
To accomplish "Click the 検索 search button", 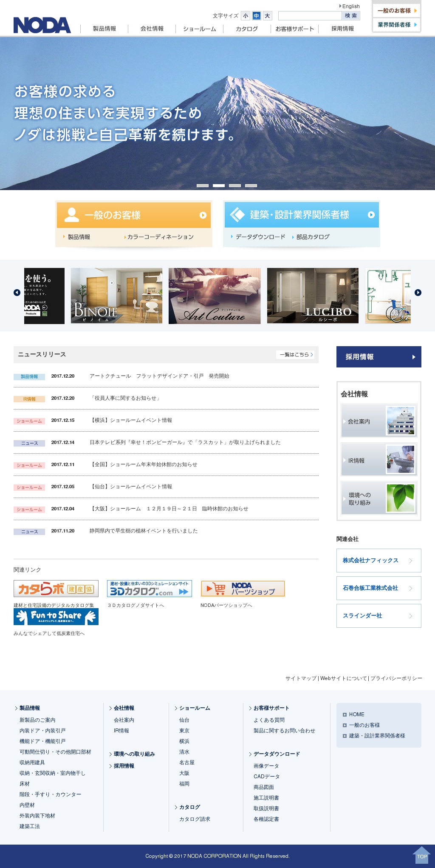I will (x=351, y=16).
